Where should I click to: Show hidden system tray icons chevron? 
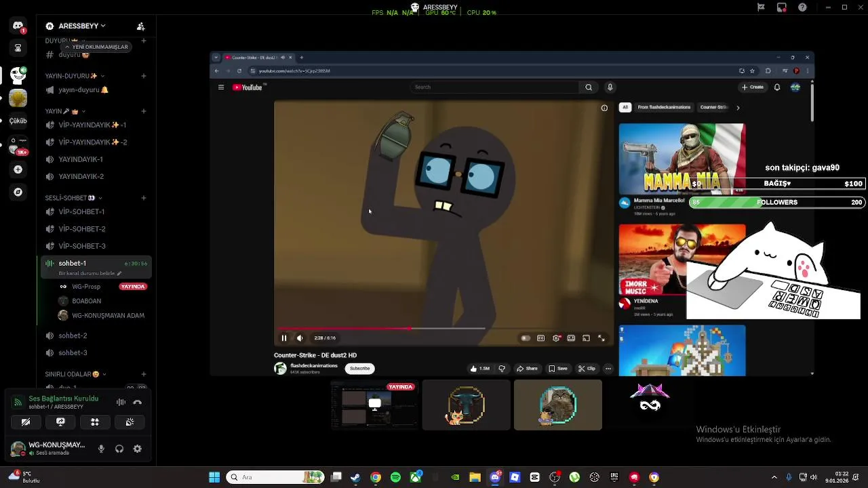click(x=774, y=477)
